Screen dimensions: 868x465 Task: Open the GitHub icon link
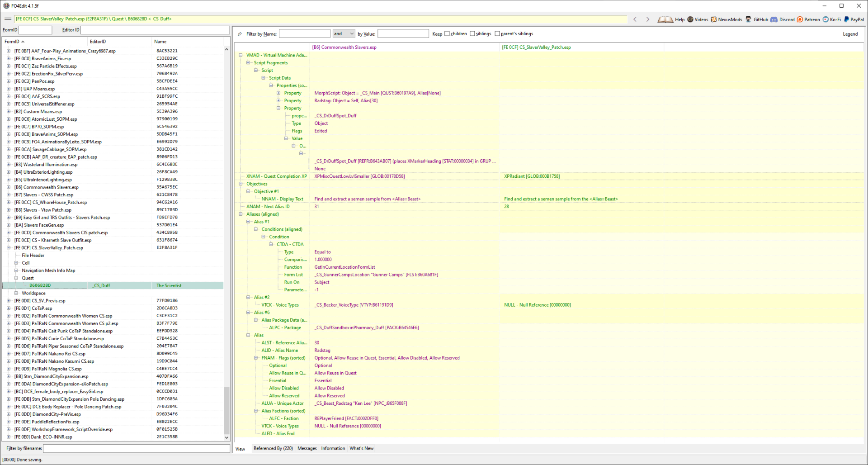click(x=749, y=19)
